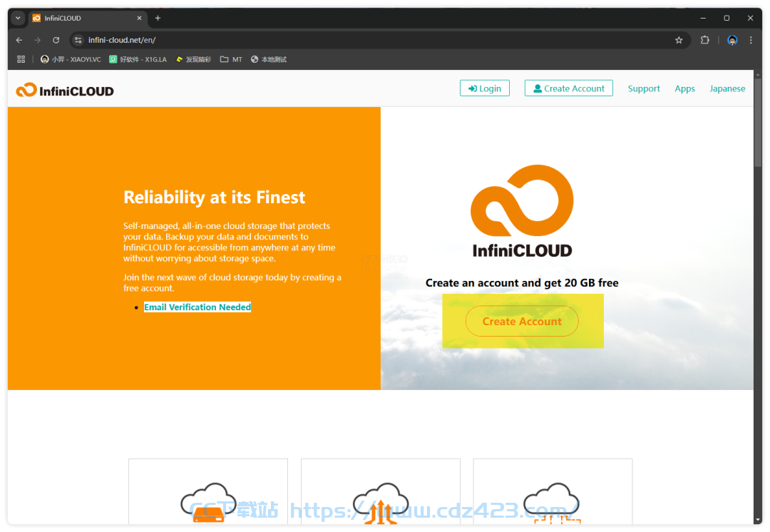Screen dimensions: 770x532
Task: Maximize the browser window
Action: coord(727,18)
